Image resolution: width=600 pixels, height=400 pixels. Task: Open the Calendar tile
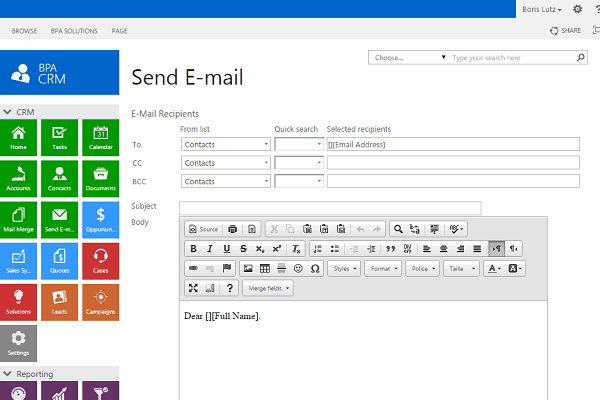[101, 138]
